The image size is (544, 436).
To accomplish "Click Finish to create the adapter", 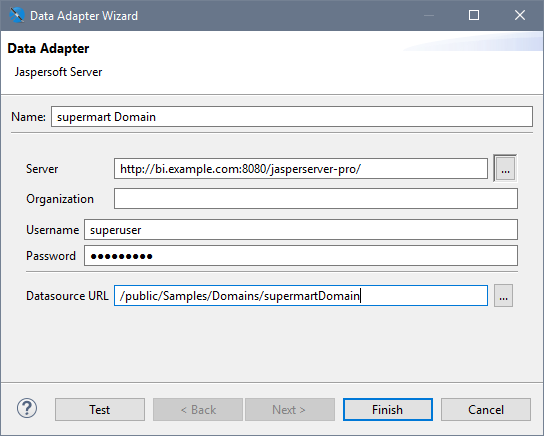I will (x=388, y=410).
